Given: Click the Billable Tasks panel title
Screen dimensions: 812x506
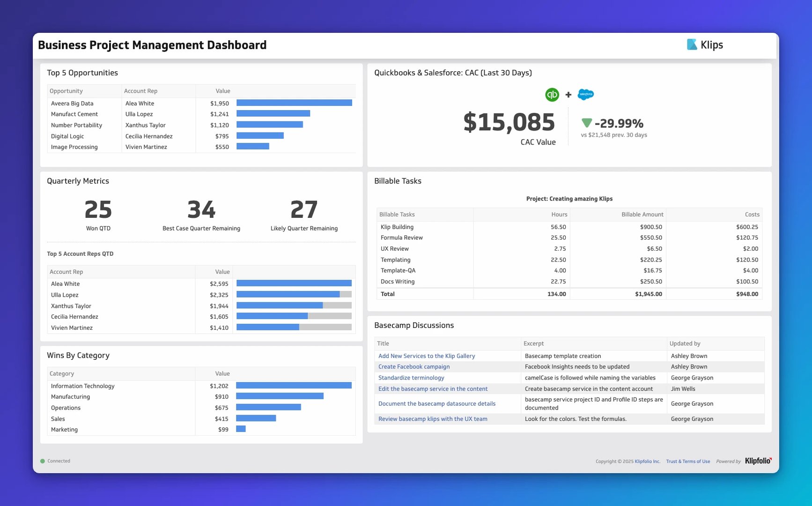Looking at the screenshot, I should tap(398, 181).
